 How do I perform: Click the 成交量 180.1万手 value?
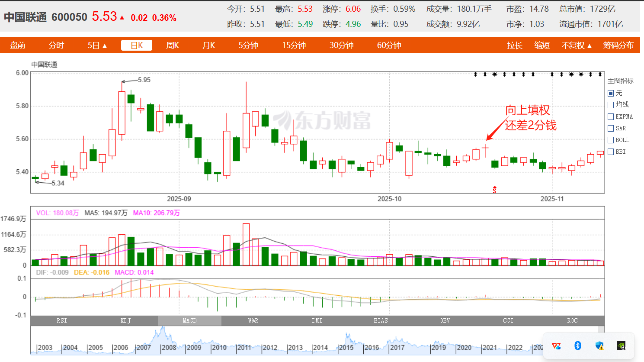pos(474,9)
